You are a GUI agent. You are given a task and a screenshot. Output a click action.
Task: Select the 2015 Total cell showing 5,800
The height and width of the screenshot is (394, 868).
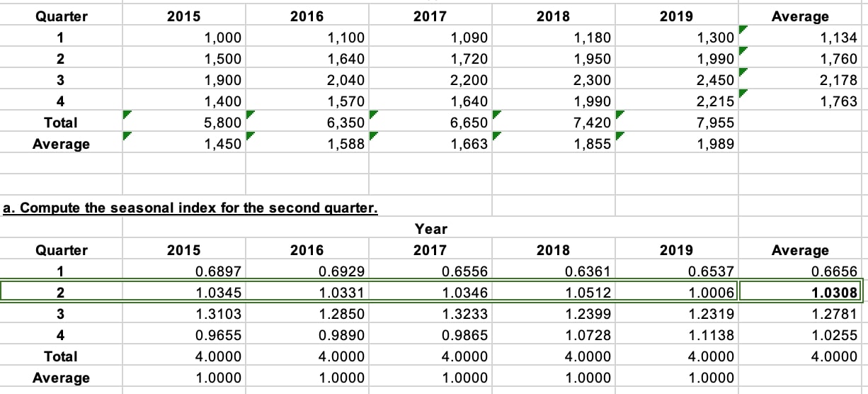click(184, 123)
